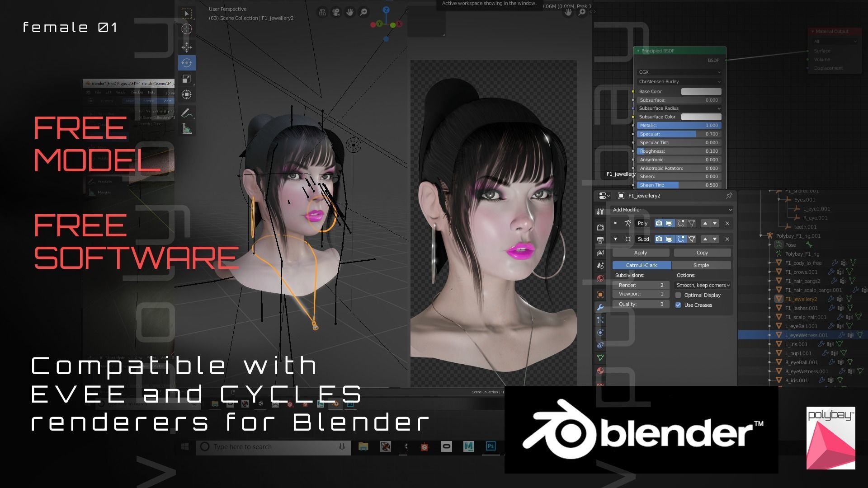This screenshot has width=868, height=488.
Task: Toggle viewport visibility of Subd modifier
Action: tap(670, 239)
